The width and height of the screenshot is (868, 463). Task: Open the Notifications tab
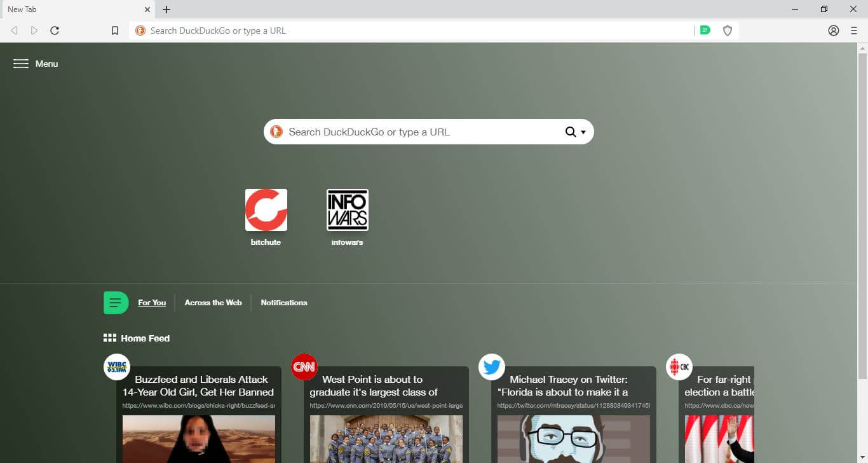(284, 303)
